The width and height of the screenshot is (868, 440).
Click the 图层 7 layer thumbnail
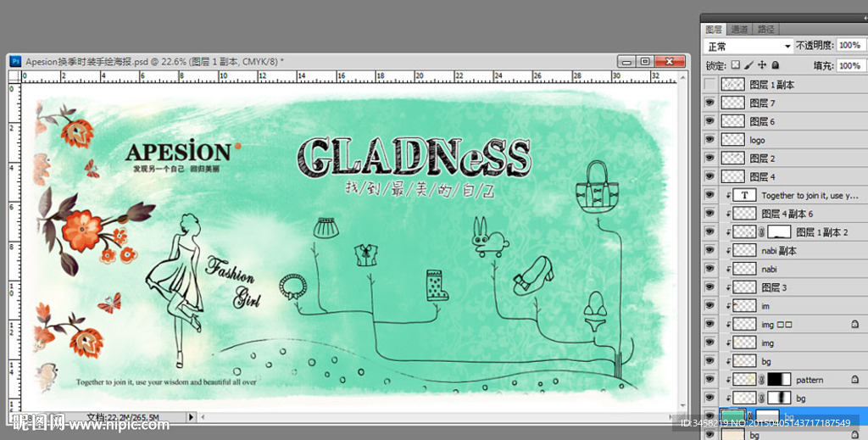coord(733,103)
